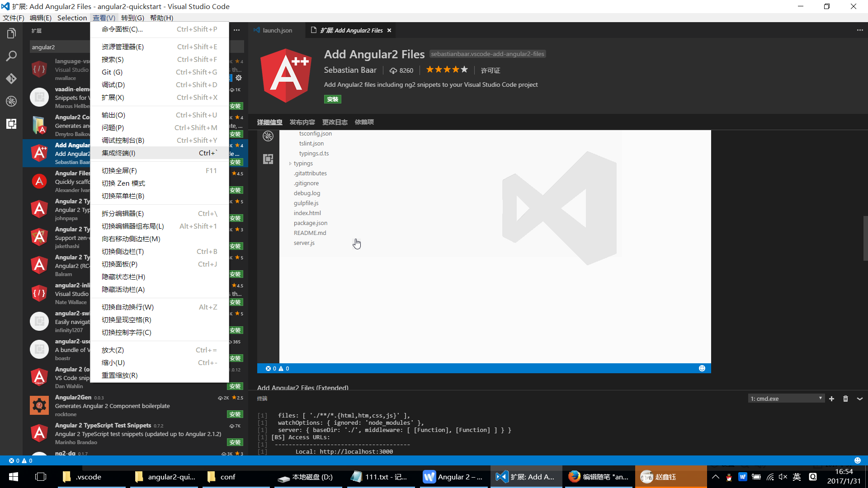Open the Extensions activity bar icon
The width and height of the screenshot is (868, 488).
[11, 124]
